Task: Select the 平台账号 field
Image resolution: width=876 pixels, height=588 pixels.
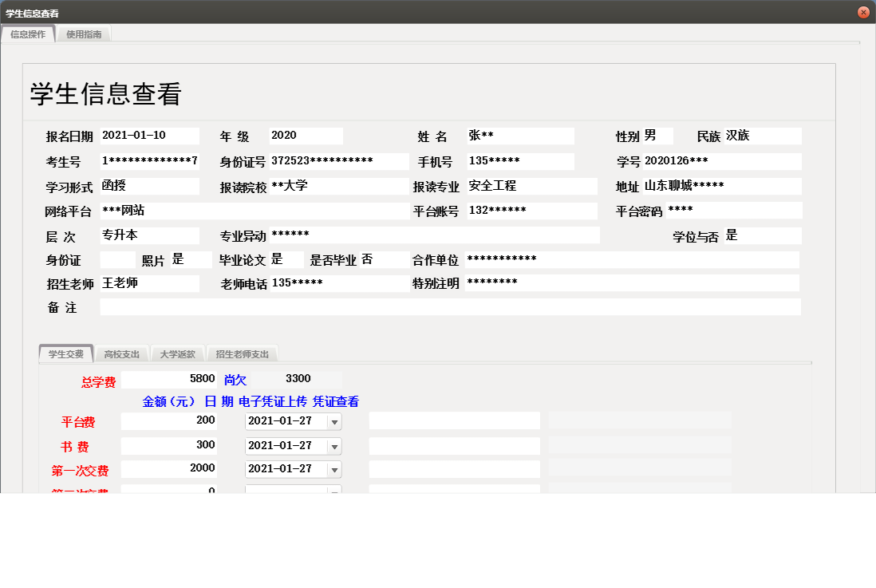Action: (531, 211)
